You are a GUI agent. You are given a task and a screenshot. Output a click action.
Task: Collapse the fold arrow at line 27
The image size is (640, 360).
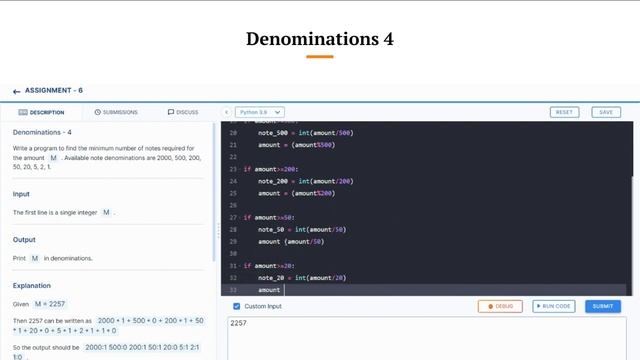[x=239, y=218]
